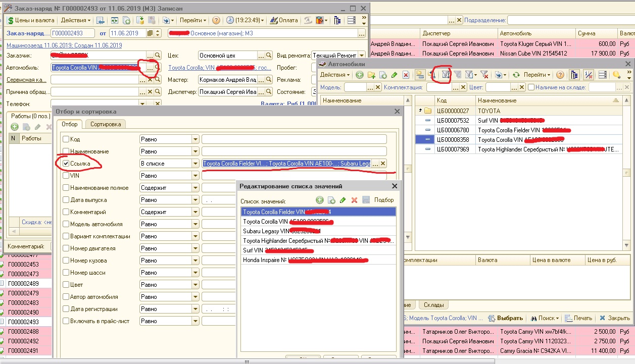Click delete-mark icon in Автомобили toolbar

click(x=406, y=75)
